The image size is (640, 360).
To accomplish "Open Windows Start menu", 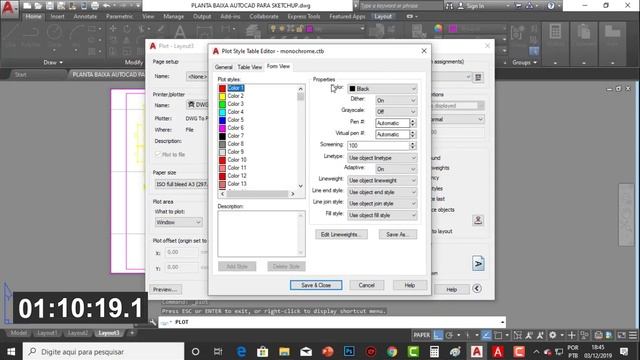I will 11,351.
